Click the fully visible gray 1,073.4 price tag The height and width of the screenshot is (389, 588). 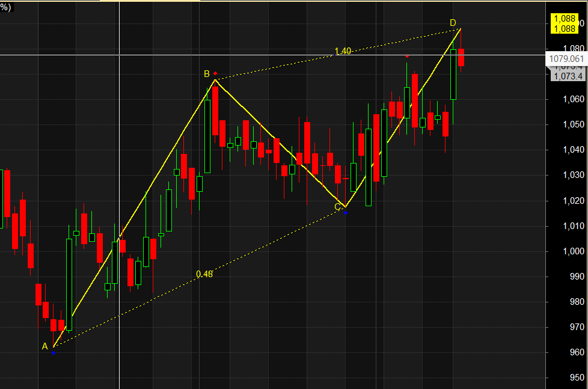click(568, 76)
